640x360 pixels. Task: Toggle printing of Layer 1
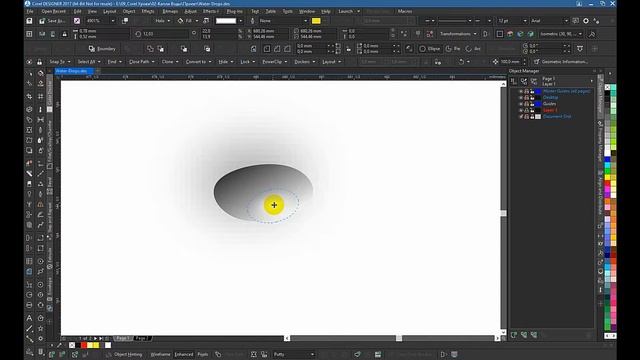point(527,110)
